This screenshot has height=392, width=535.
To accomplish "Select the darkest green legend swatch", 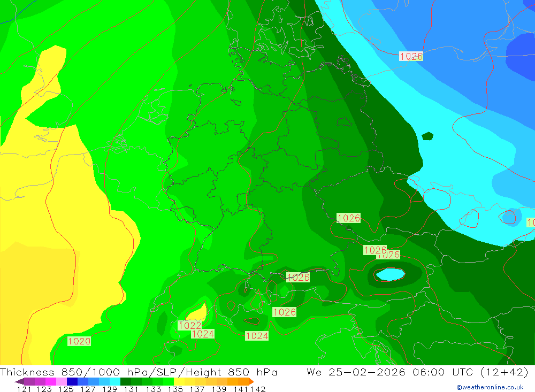I will pyautogui.click(x=126, y=381).
